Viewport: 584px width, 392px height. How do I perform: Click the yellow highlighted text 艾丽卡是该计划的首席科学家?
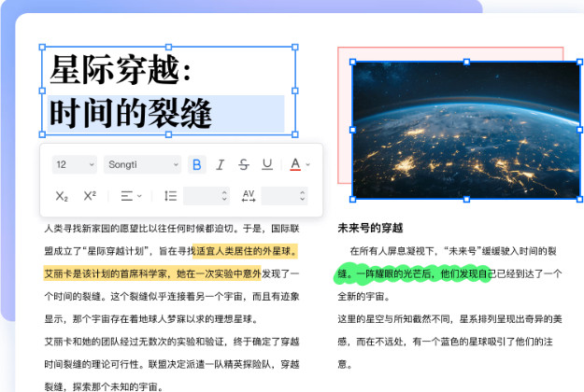coord(106,273)
